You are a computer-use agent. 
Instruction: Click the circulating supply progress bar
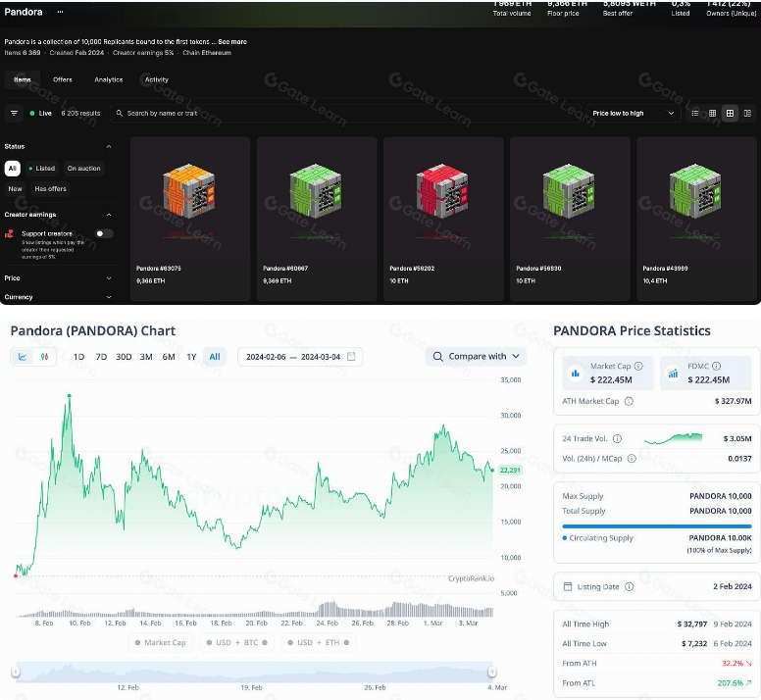657,525
